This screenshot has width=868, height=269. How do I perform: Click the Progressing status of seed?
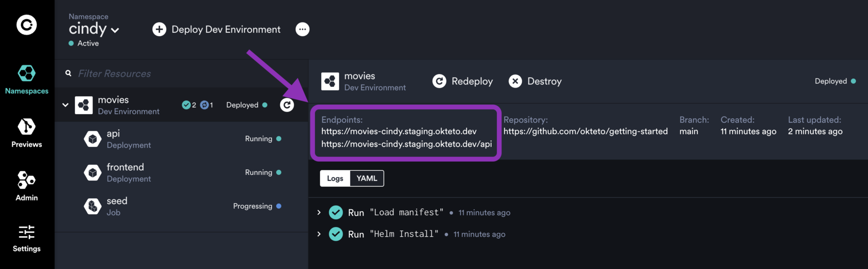(x=257, y=206)
